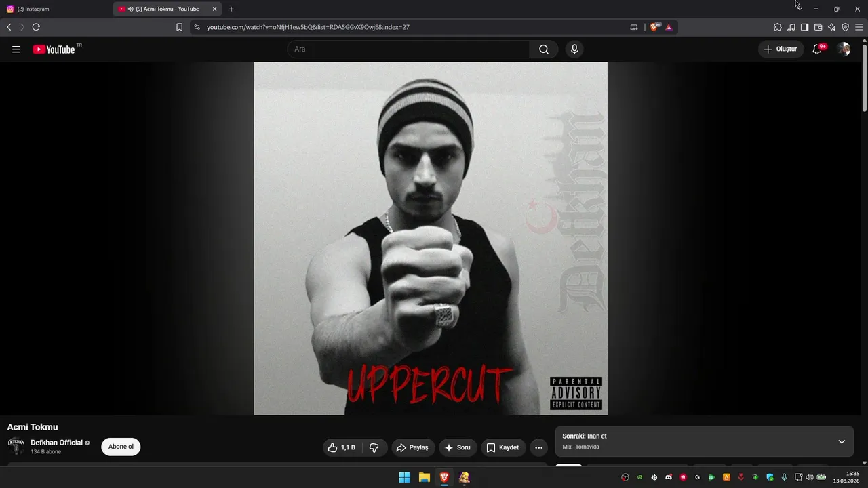Share the video via Paylaş

click(412, 447)
